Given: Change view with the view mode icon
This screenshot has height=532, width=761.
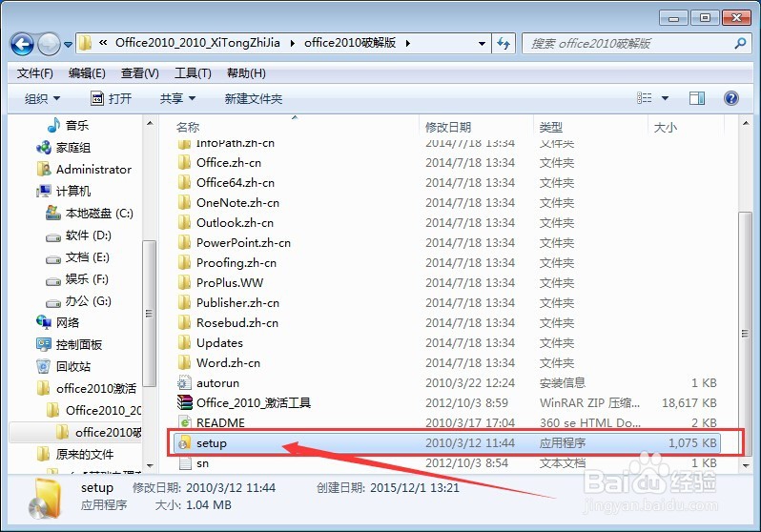Looking at the screenshot, I should point(644,98).
